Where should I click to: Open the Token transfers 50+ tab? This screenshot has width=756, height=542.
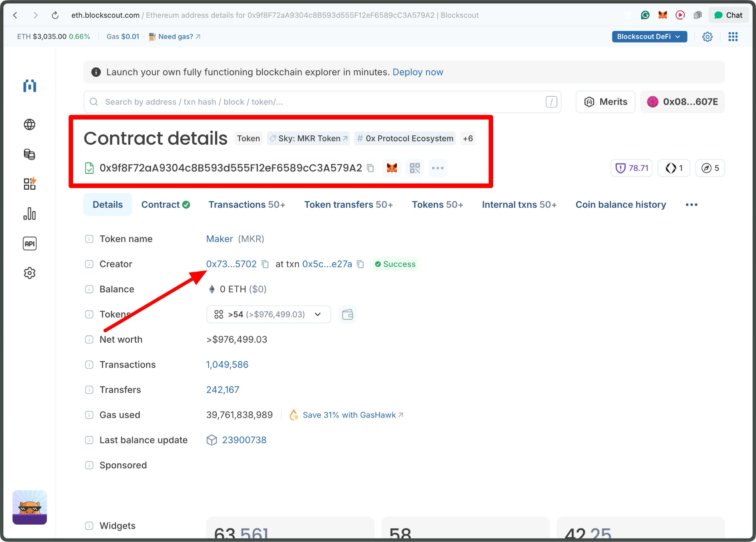pyautogui.click(x=348, y=204)
